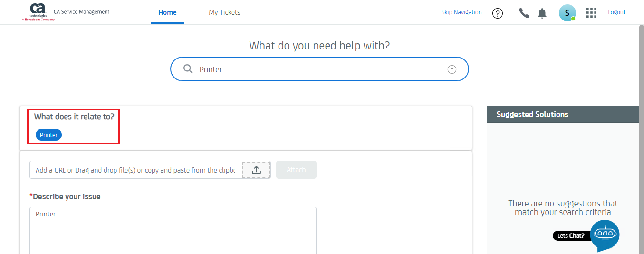Image resolution: width=644 pixels, height=254 pixels.
Task: Open the apps grid launcher
Action: (591, 13)
